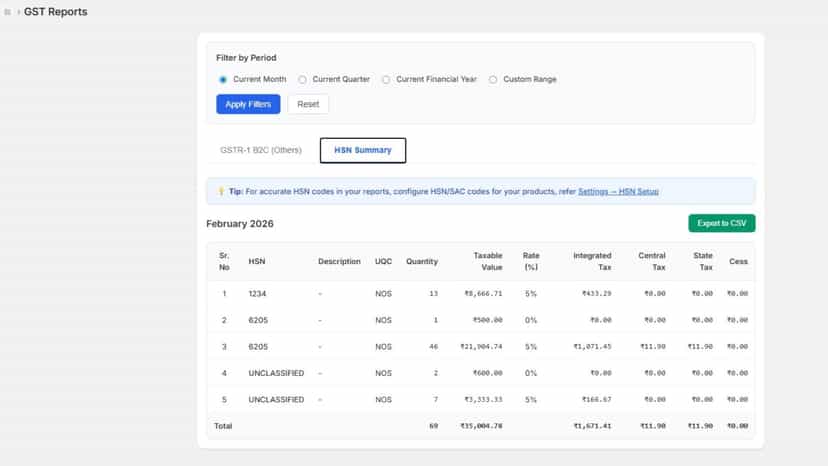Click the Integrated Tax column header
The width and height of the screenshot is (828, 466).
click(x=592, y=262)
